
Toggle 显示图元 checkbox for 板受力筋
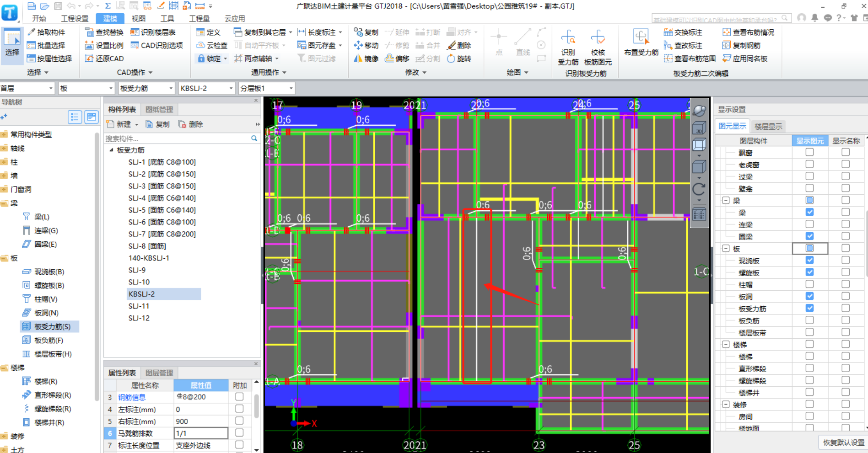pyautogui.click(x=809, y=308)
